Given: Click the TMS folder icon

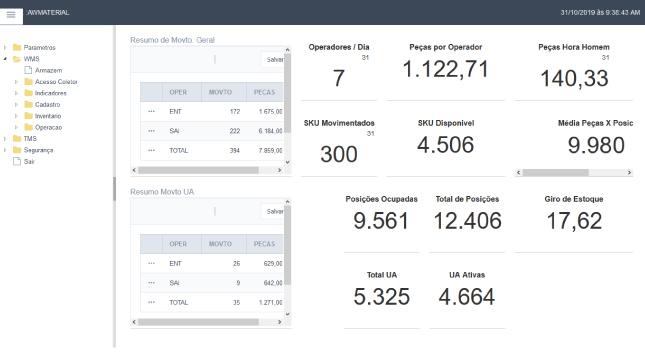Looking at the screenshot, I should (x=17, y=138).
